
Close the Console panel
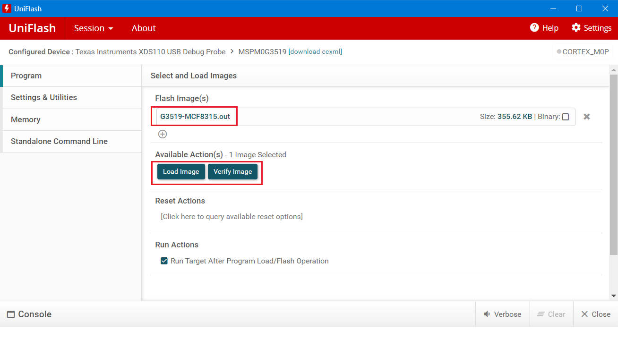tap(595, 314)
